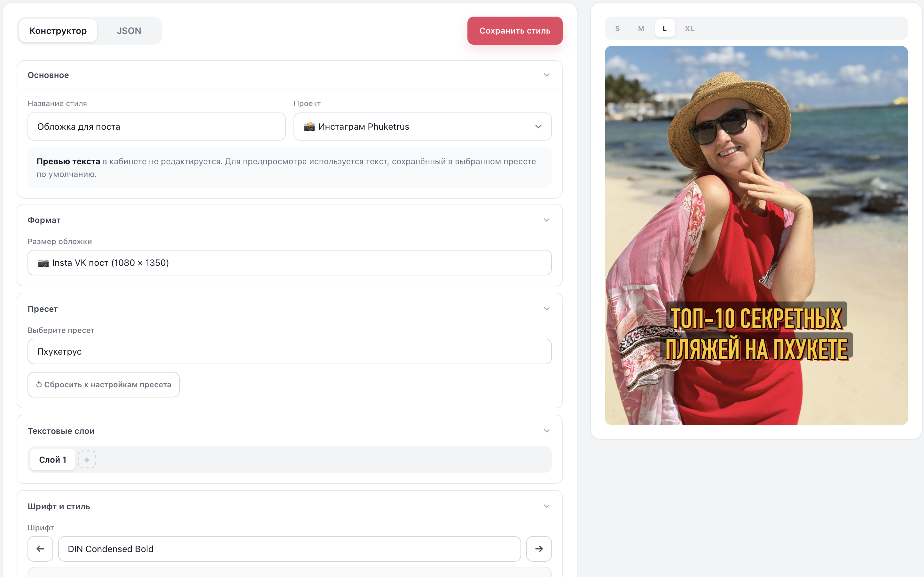The height and width of the screenshot is (577, 924).
Task: Collapse the Формат section chevron
Action: tap(546, 220)
